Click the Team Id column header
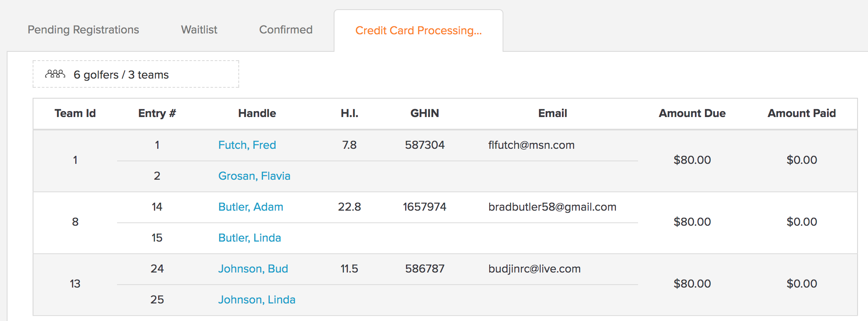The image size is (868, 321). 75,113
